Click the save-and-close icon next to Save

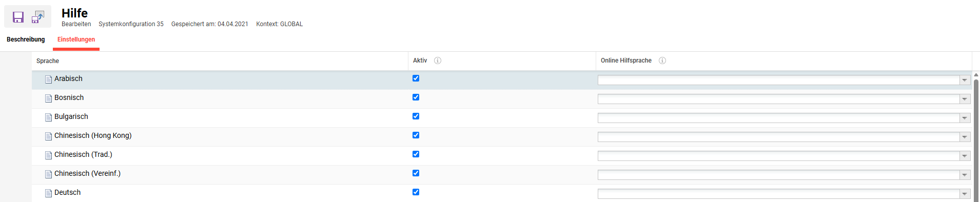point(38,17)
